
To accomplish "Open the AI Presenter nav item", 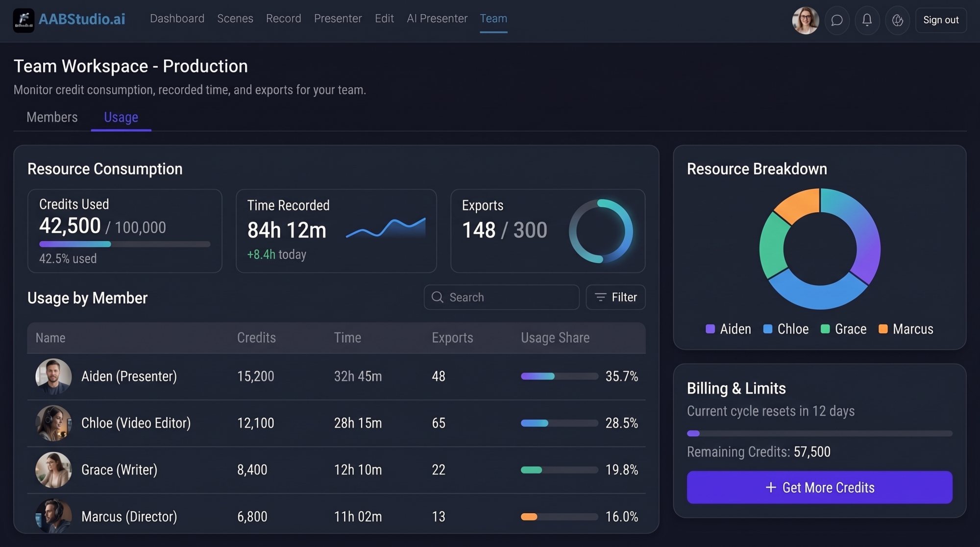I will 437,19.
